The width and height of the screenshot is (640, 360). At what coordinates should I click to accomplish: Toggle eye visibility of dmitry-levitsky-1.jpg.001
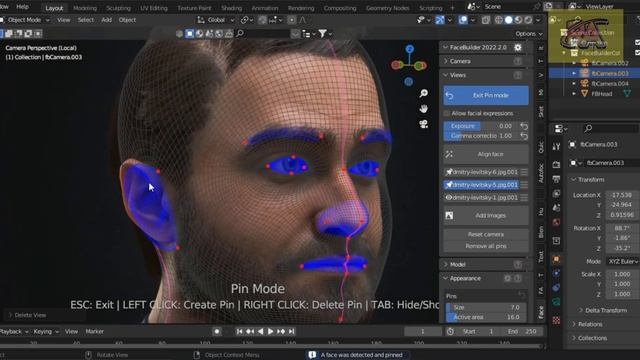[449, 198]
